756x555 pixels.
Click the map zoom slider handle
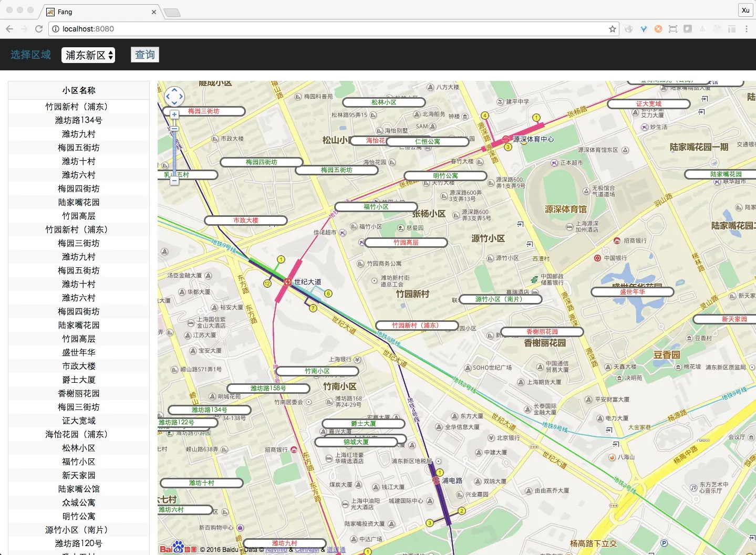pos(174,129)
